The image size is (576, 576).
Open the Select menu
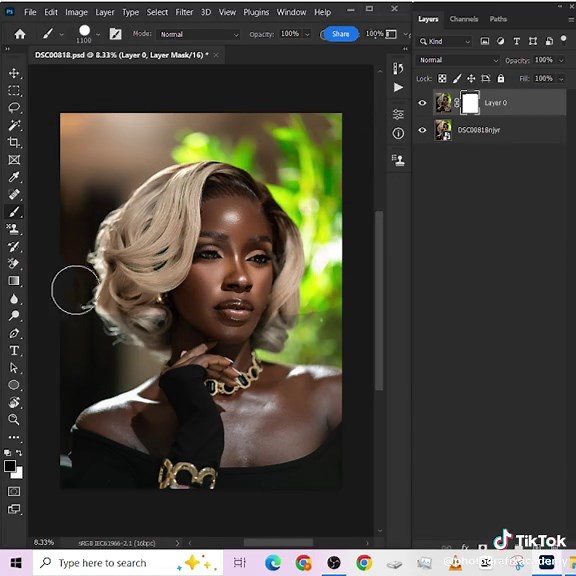(157, 12)
